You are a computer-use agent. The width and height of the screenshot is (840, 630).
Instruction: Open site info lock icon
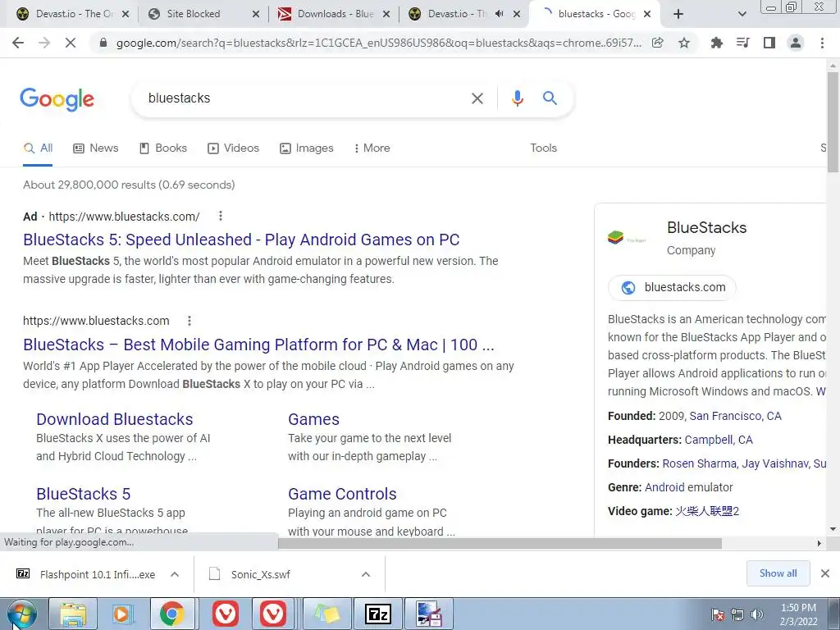coord(103,43)
